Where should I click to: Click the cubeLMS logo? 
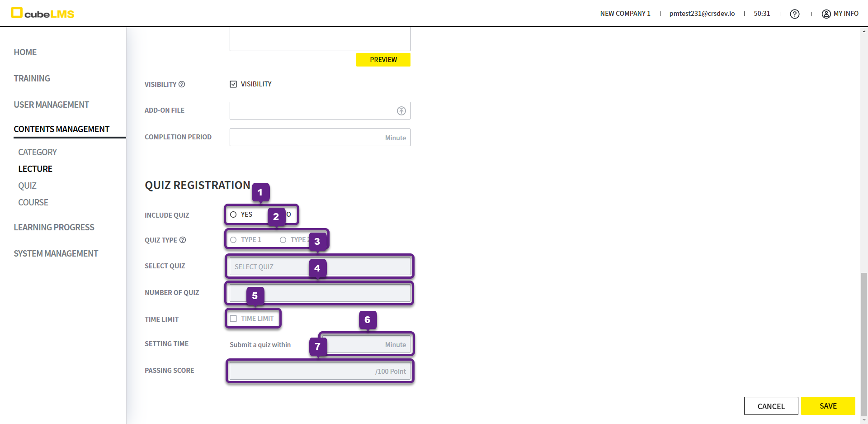pyautogui.click(x=42, y=13)
